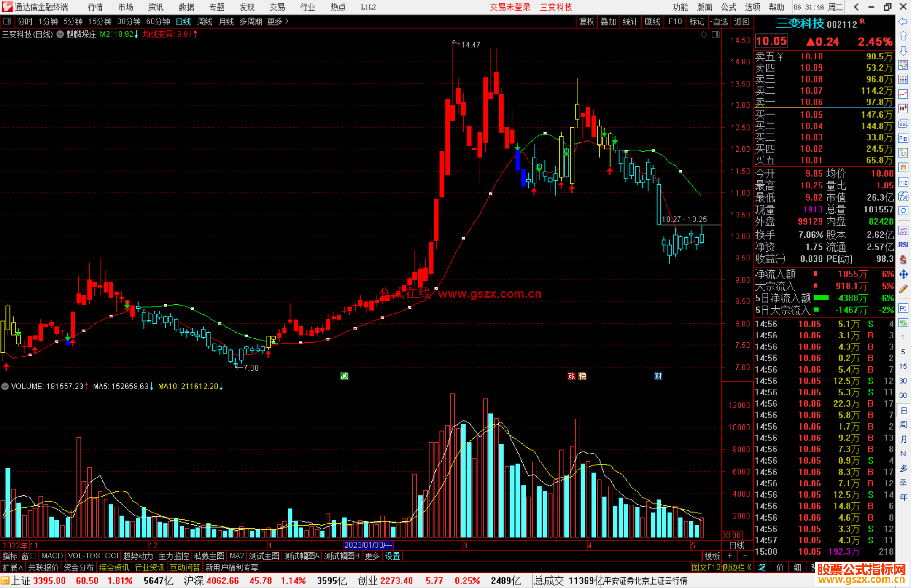Click the formula f(x) sidebar icon
911x588 pixels.
(903, 196)
